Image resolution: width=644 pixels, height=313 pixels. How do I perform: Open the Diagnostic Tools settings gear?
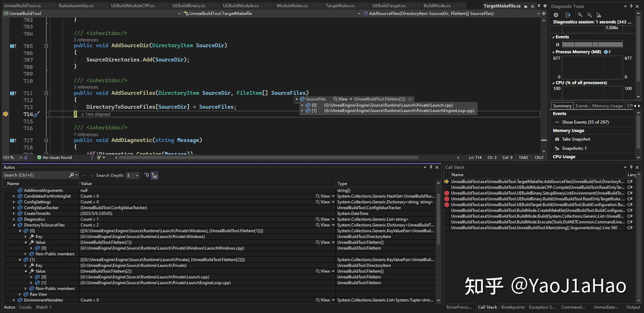pos(556,15)
